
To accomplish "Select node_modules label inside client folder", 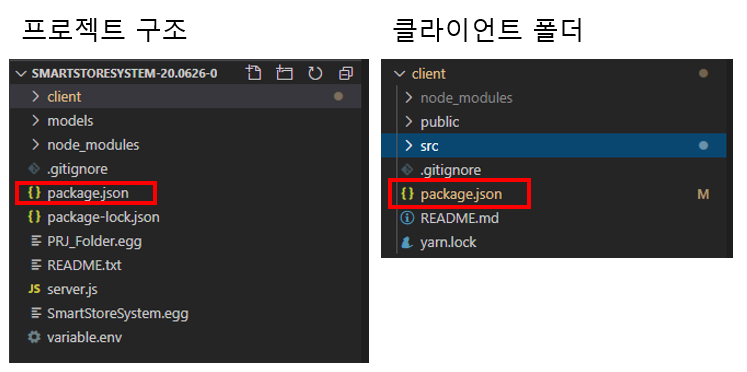I will point(466,98).
